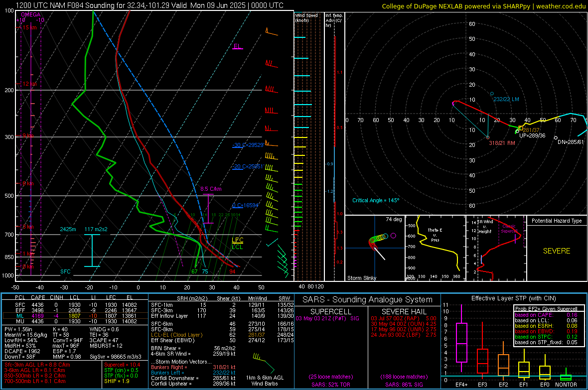Select the magenta EL marker on the skew-T

[237, 46]
